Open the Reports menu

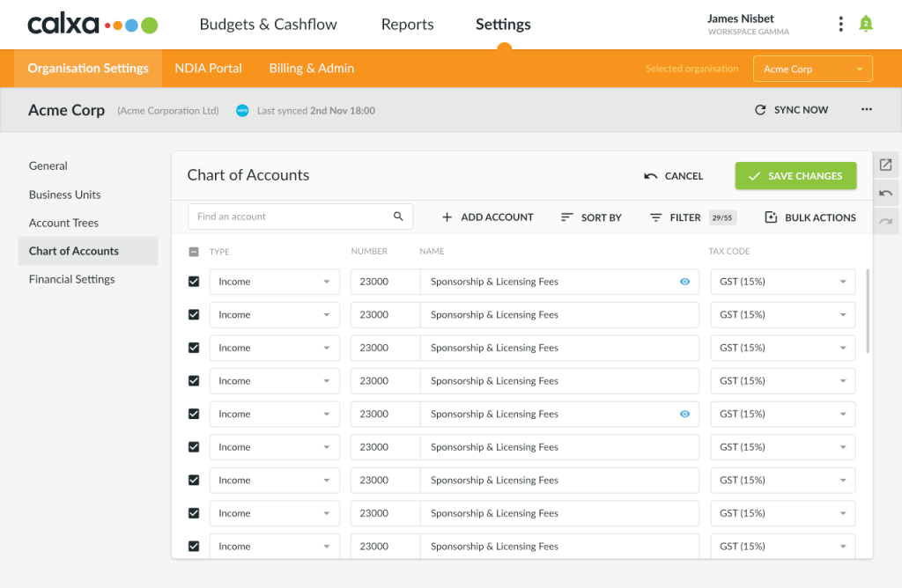(x=407, y=24)
